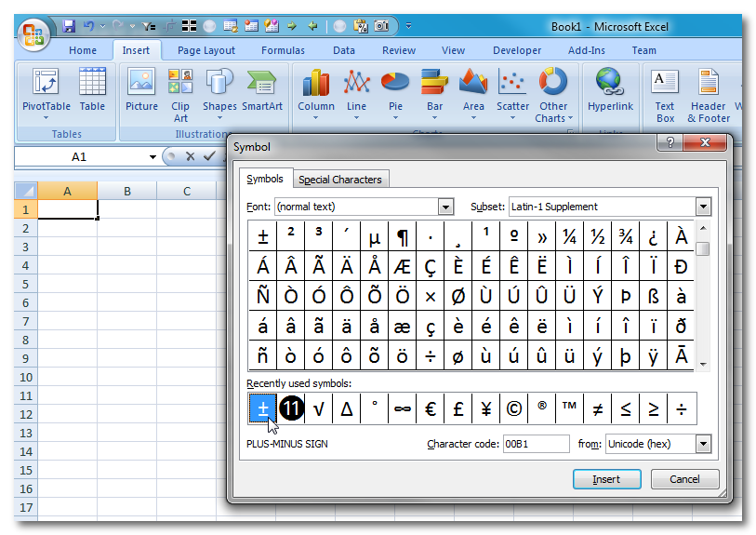Select the square root recent symbol

click(x=319, y=408)
